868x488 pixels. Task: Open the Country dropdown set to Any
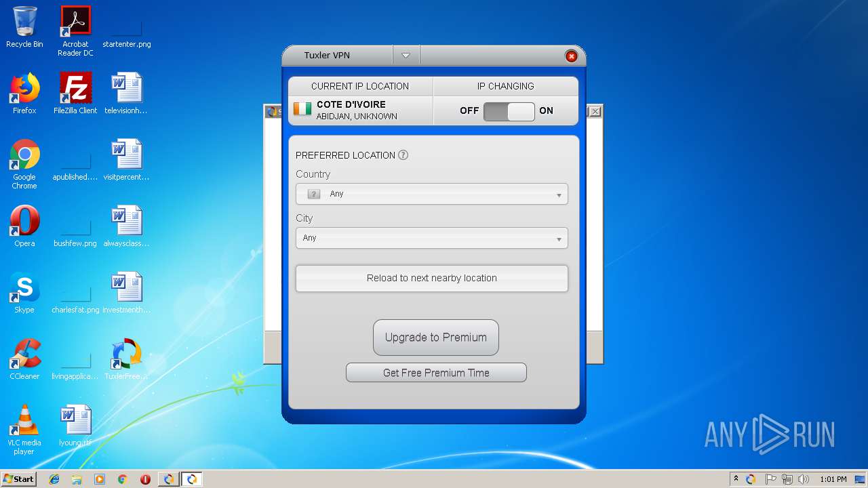tap(432, 194)
